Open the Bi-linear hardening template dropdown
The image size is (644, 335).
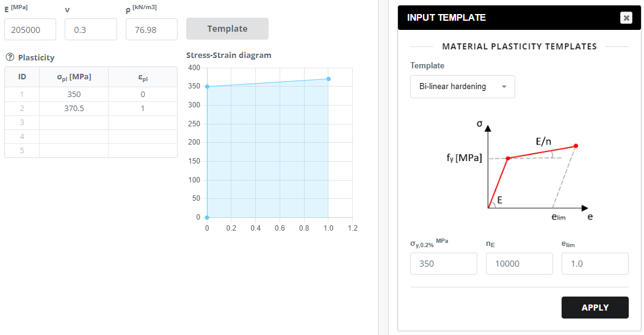(463, 87)
